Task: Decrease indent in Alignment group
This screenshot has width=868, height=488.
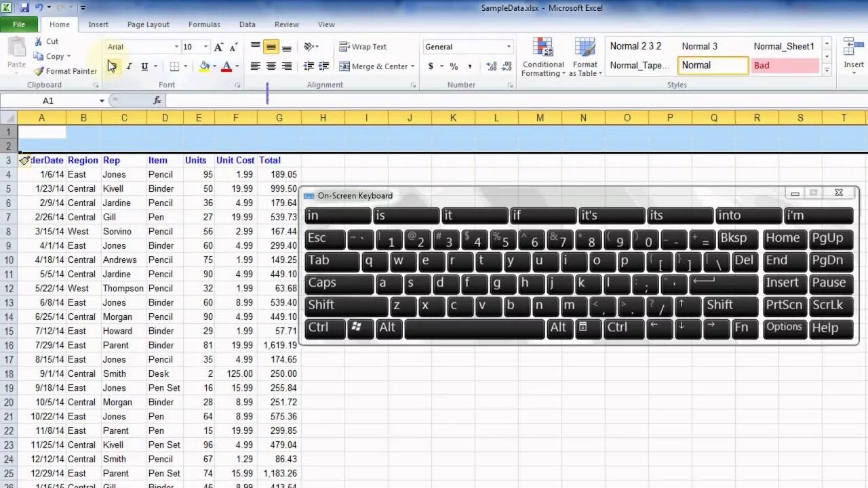Action: (309, 66)
